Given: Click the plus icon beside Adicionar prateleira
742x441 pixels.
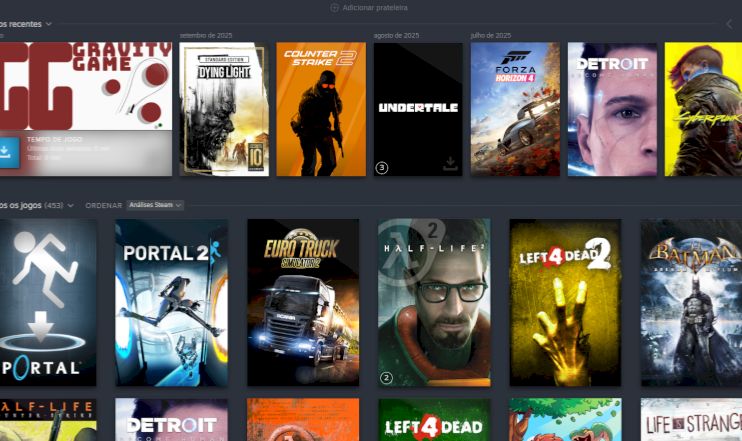Looking at the screenshot, I should click(x=334, y=8).
